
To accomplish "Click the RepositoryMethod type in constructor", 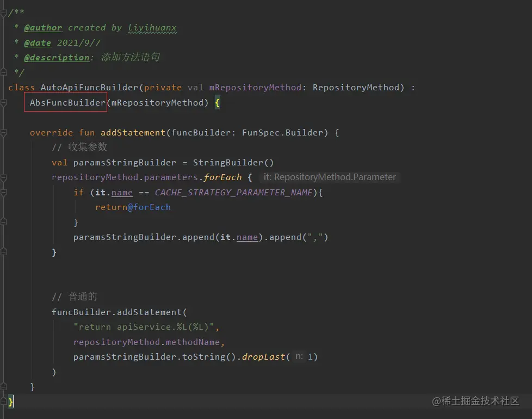I will (356, 88).
